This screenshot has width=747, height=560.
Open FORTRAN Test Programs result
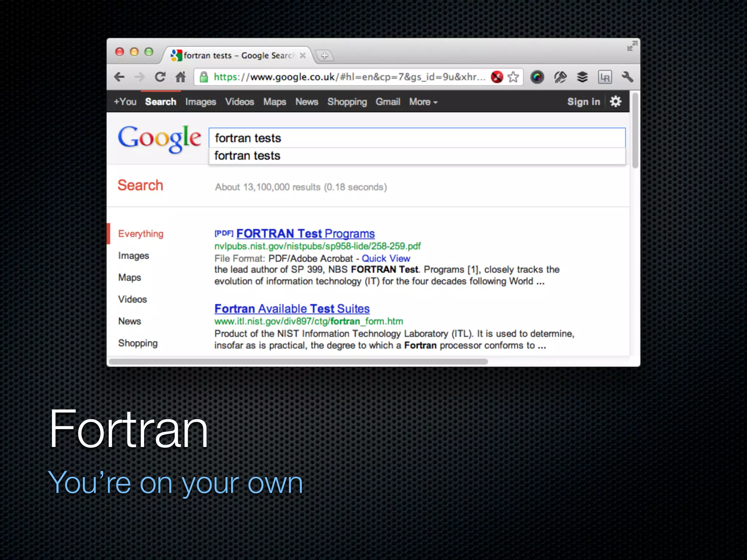point(306,233)
